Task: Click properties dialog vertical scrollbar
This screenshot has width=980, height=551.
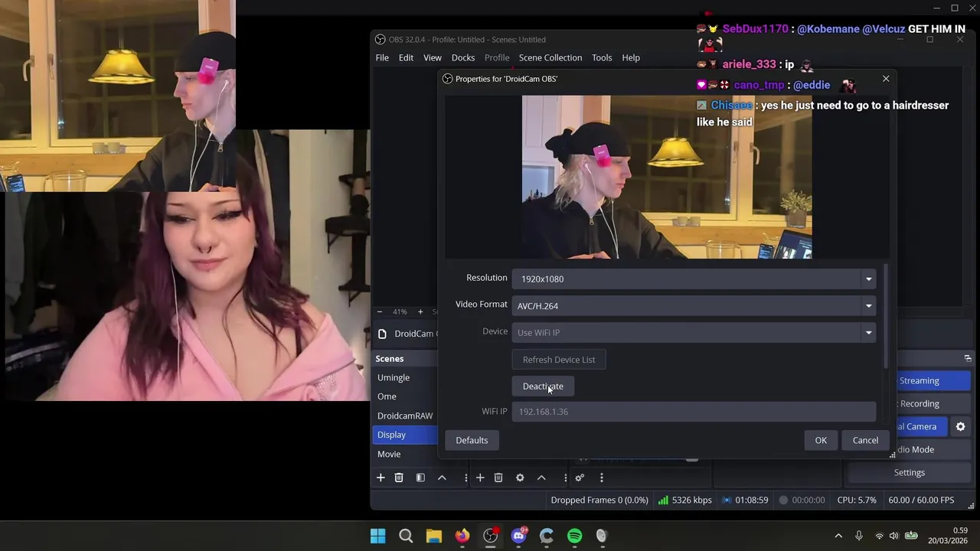Action: [x=886, y=315]
